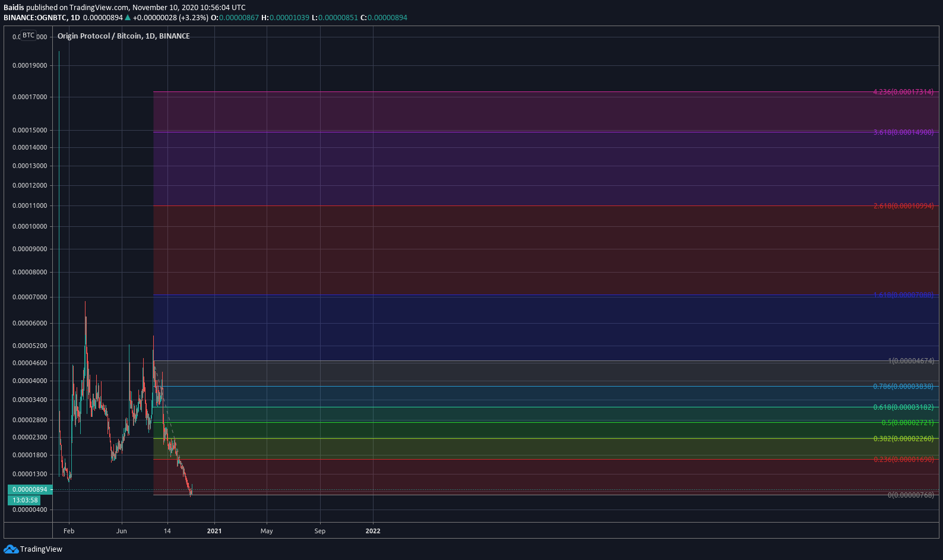The width and height of the screenshot is (943, 560).
Task: Click the 0.00002300 price axis label
Action: (30, 437)
